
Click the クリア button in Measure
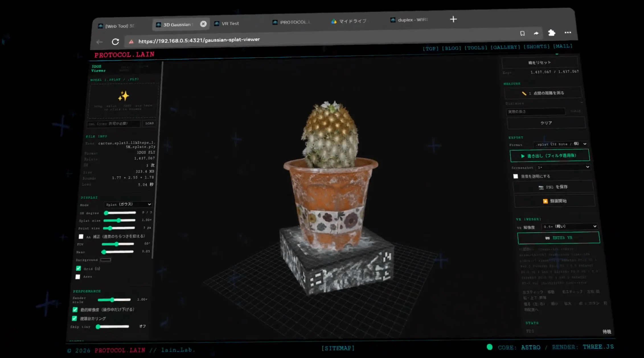pyautogui.click(x=546, y=123)
